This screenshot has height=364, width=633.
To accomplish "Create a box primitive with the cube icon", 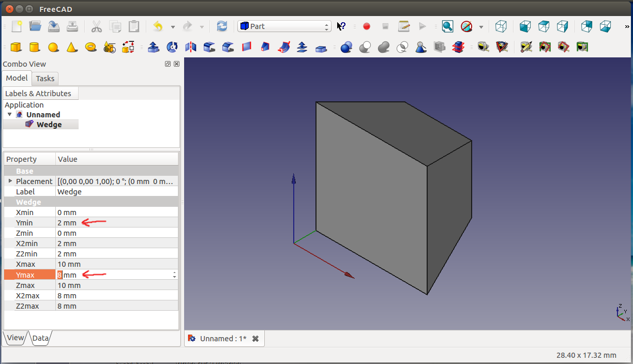I will click(x=16, y=47).
